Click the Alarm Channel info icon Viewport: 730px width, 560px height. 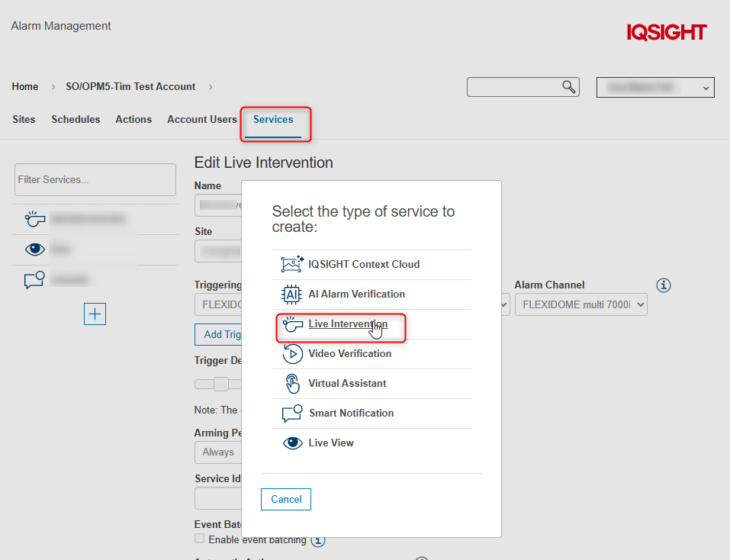click(664, 285)
